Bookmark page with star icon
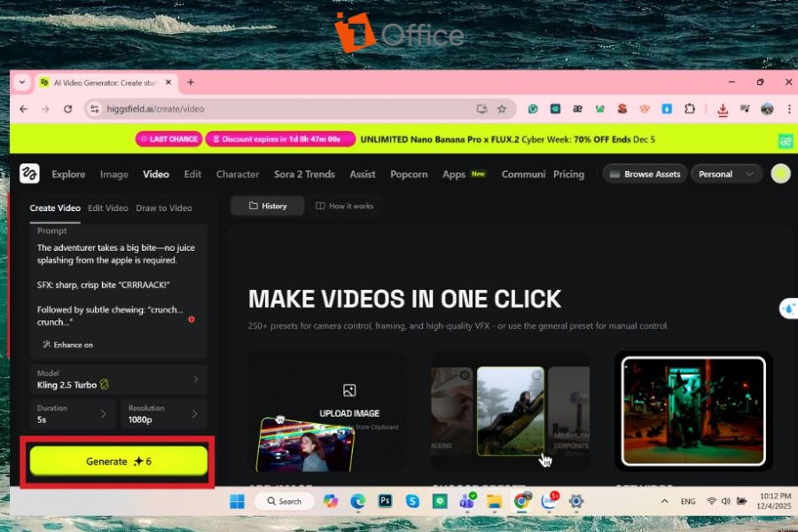The width and height of the screenshot is (798, 532). (502, 109)
